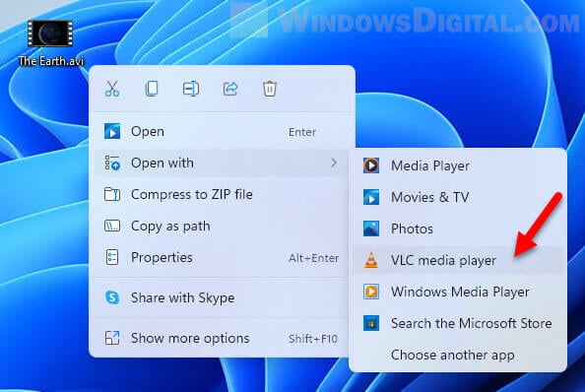
Task: Click the Alt+Enter shortcut text
Action: 314,258
